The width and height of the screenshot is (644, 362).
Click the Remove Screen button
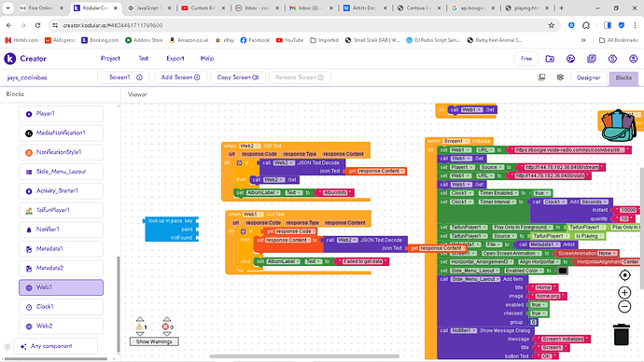[300, 77]
